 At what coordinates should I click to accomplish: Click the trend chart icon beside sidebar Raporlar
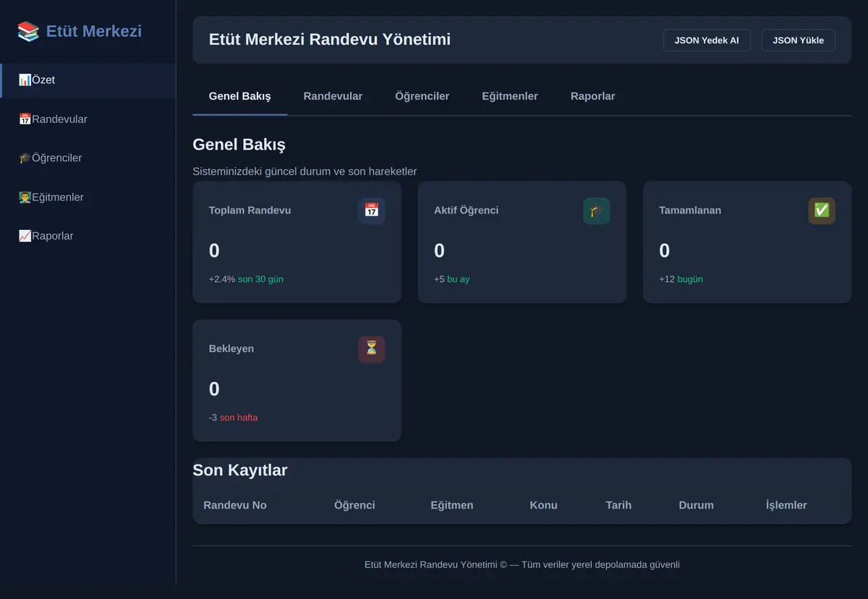click(x=25, y=236)
